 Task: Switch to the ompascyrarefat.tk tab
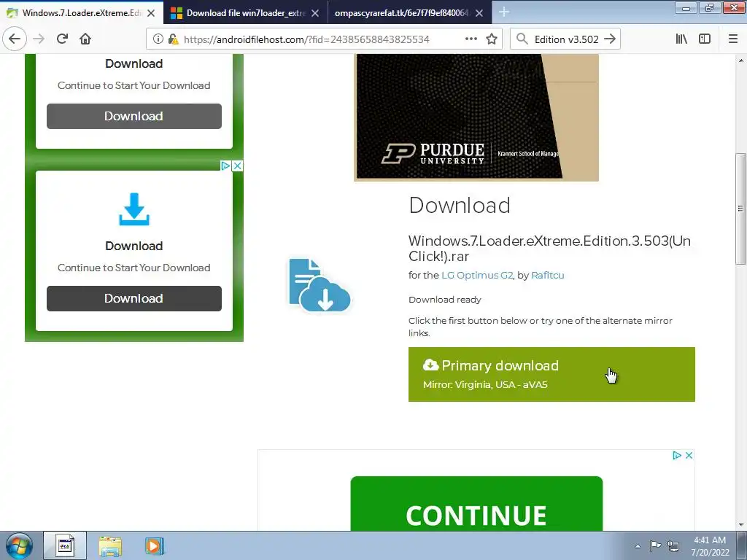410,13
